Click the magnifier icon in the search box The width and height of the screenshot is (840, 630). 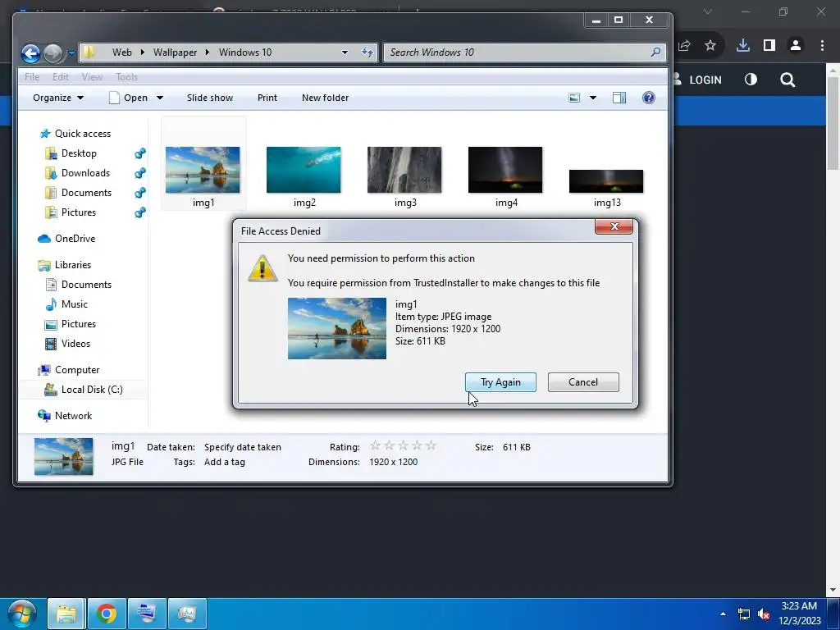click(x=655, y=52)
